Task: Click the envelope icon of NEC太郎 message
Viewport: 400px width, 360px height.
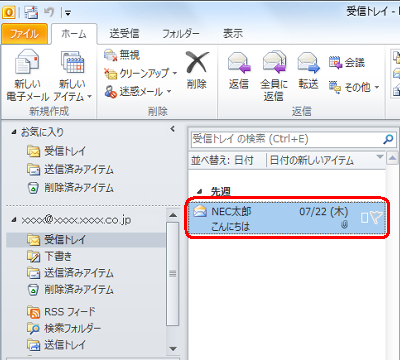Action: (200, 211)
